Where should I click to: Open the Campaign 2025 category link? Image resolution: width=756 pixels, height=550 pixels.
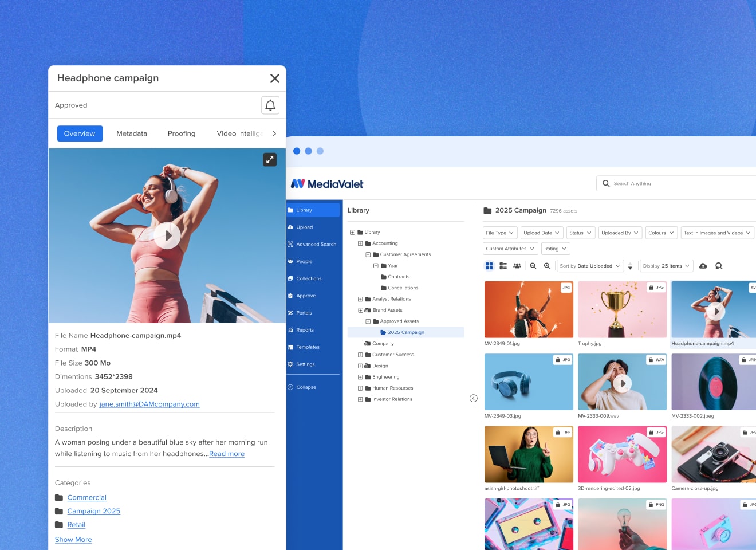[x=94, y=511]
